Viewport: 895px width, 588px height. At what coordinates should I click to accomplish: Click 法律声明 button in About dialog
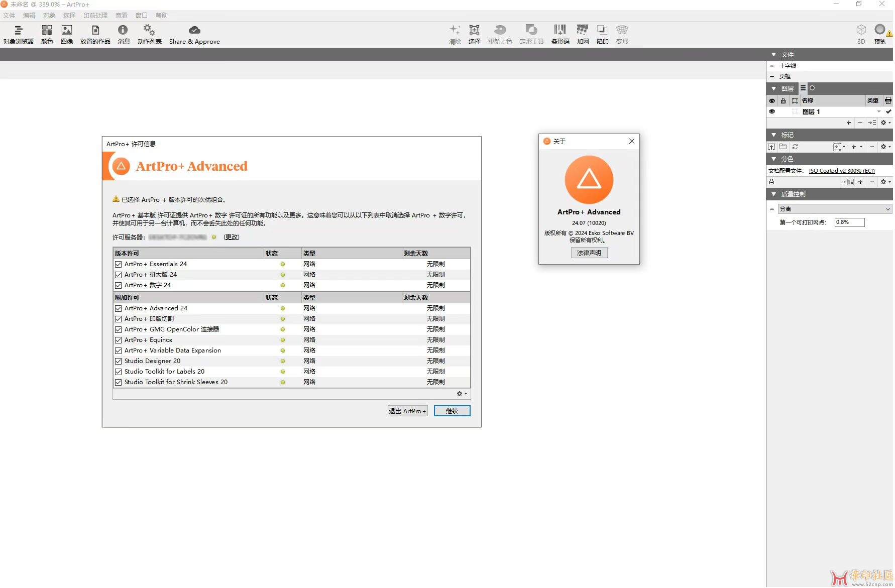click(x=589, y=253)
